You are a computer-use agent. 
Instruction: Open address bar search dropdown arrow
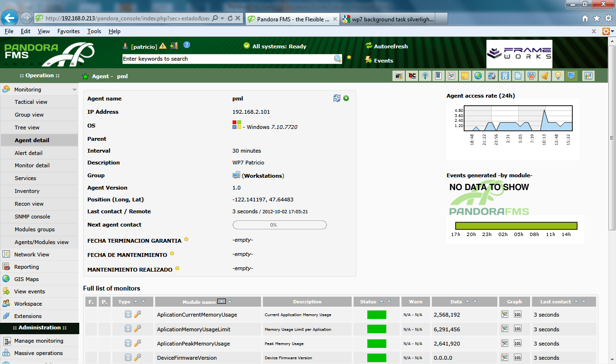coord(222,18)
